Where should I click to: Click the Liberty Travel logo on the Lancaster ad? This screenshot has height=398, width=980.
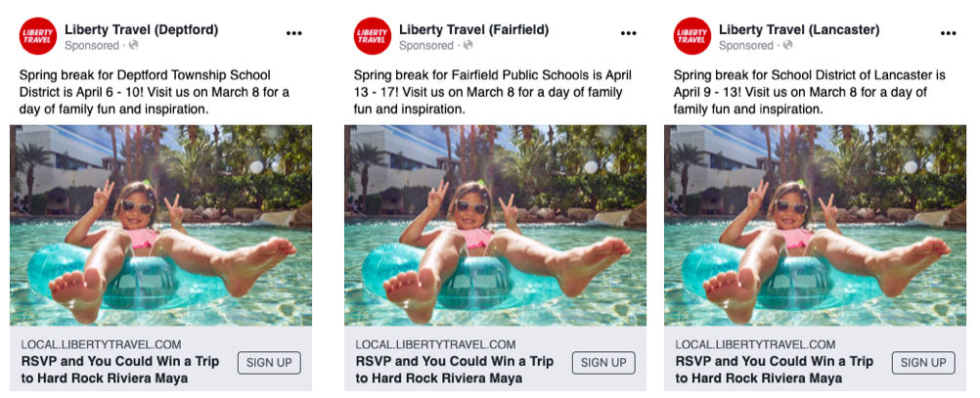tap(691, 35)
